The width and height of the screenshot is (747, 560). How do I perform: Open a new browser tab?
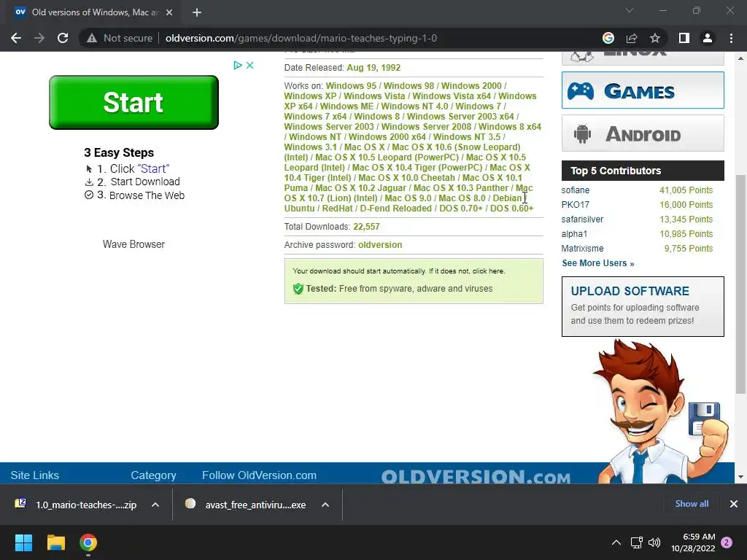pos(197,12)
